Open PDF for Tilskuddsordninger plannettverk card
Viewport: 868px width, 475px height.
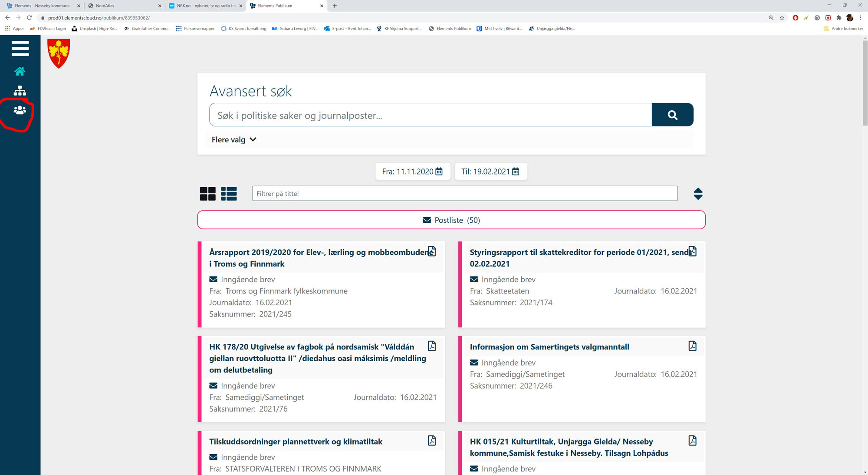point(432,441)
